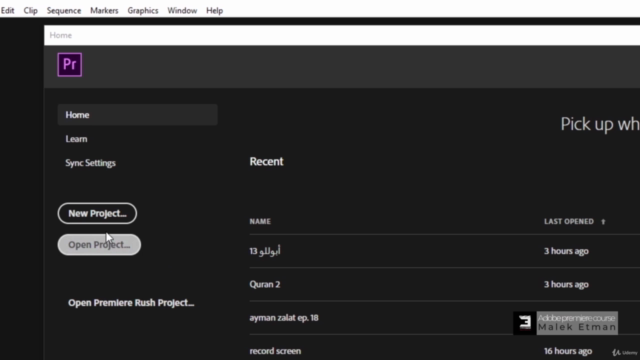The image size is (640, 360).
Task: Open the Help menu
Action: point(214,11)
